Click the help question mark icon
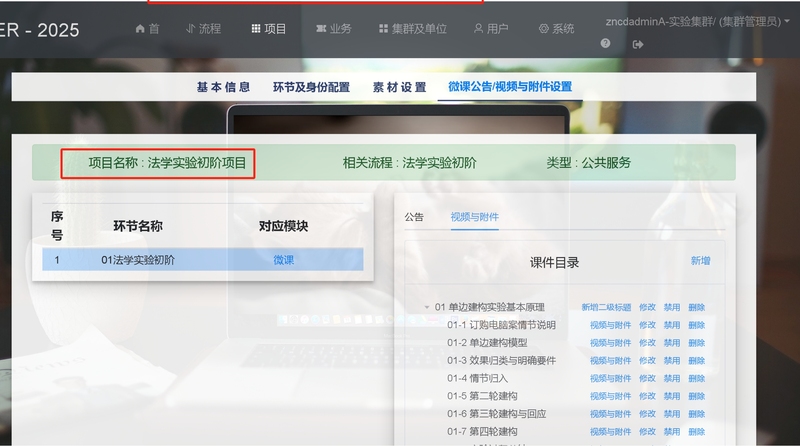The image size is (800, 446). pyautogui.click(x=605, y=43)
